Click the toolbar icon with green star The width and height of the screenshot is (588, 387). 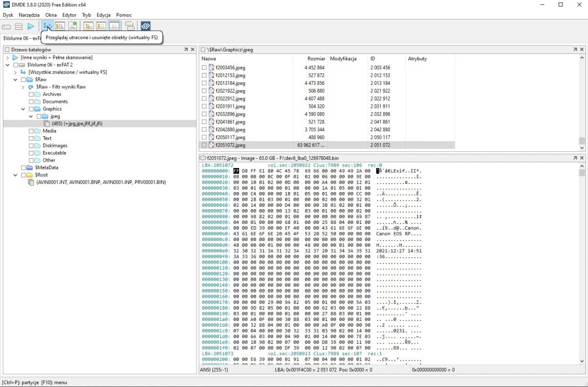[x=73, y=26]
